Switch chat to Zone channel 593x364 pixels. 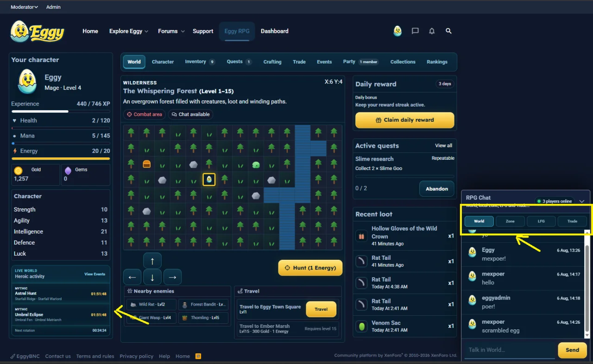(x=510, y=221)
